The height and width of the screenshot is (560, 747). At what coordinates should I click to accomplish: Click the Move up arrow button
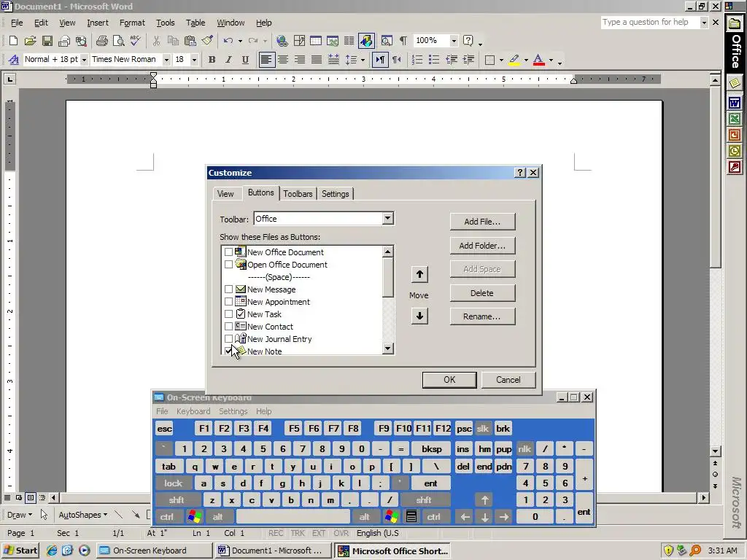[419, 274]
